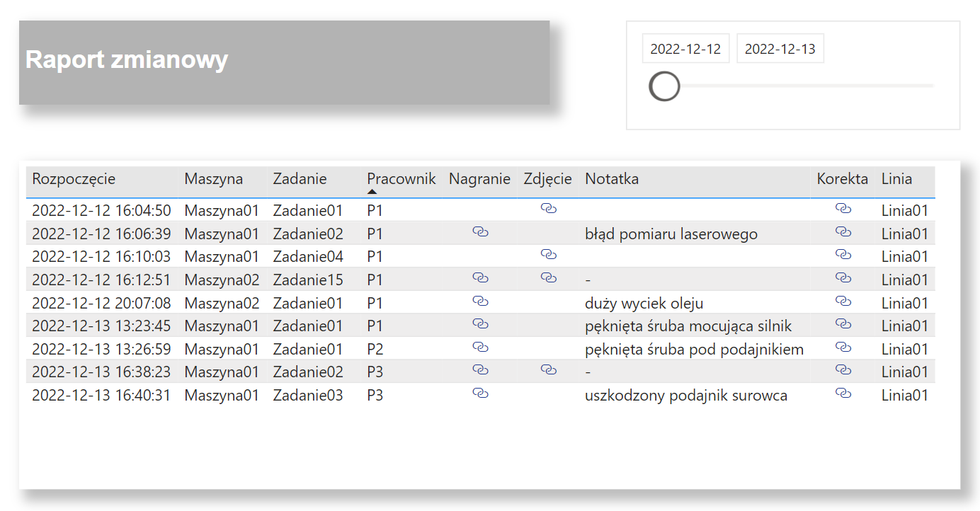Click the date slider handle
Viewport: 980px width, 511px height.
(665, 86)
